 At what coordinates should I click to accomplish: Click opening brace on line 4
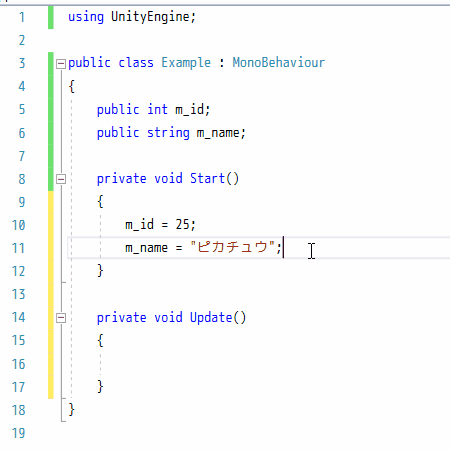(71, 86)
